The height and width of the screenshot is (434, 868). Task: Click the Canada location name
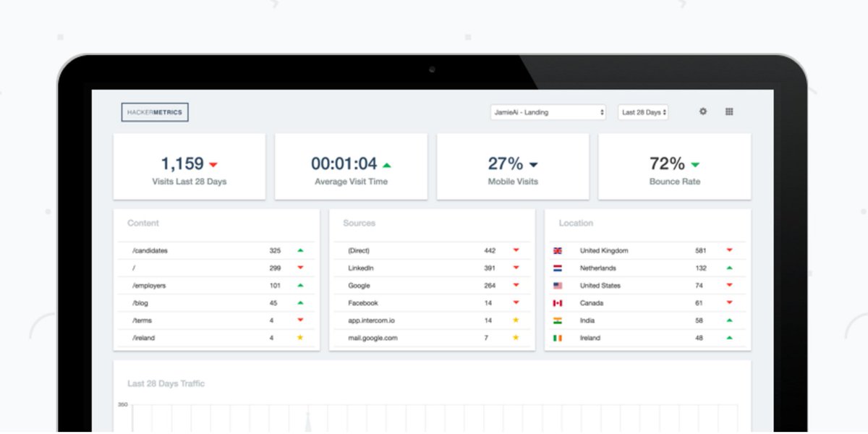click(x=592, y=303)
